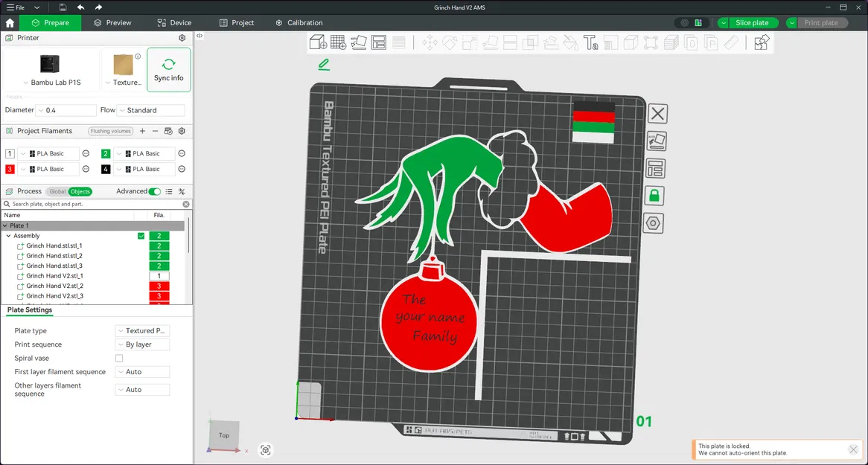Edit filament 2 preset icon
This screenshot has width=868, height=465.
pos(182,154)
